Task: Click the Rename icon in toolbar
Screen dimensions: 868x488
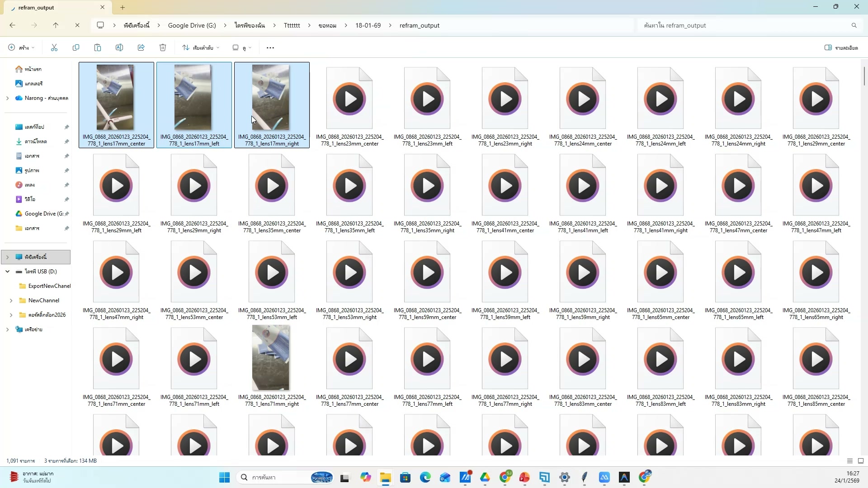Action: click(x=119, y=47)
